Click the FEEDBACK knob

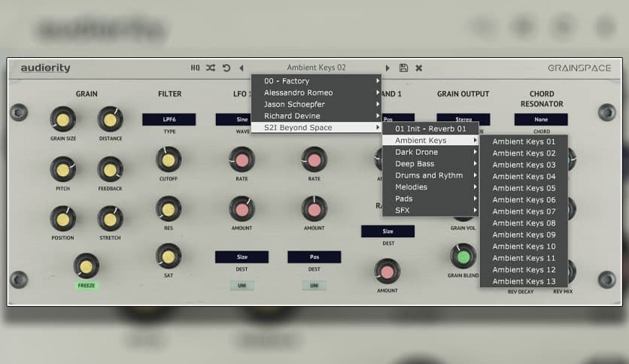(x=111, y=169)
